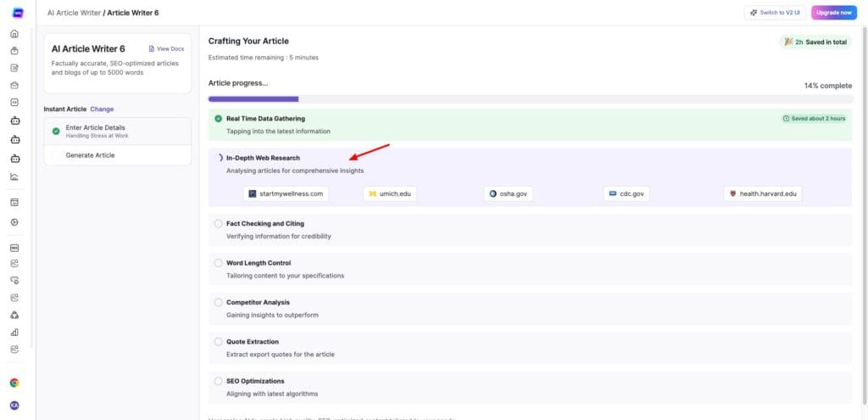
Task: Click status circle beside Fact Checking and Citing
Action: [x=218, y=223]
